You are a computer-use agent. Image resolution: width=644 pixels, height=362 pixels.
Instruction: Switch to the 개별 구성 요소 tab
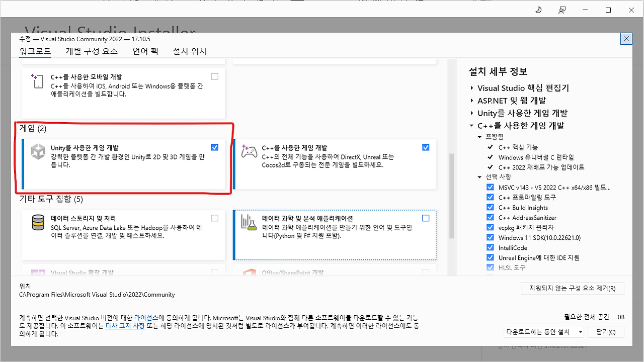pyautogui.click(x=92, y=51)
